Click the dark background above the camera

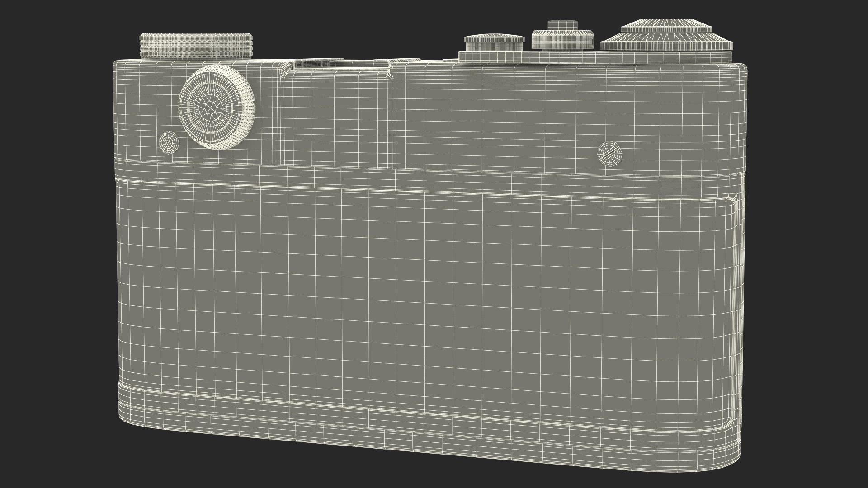[362, 23]
